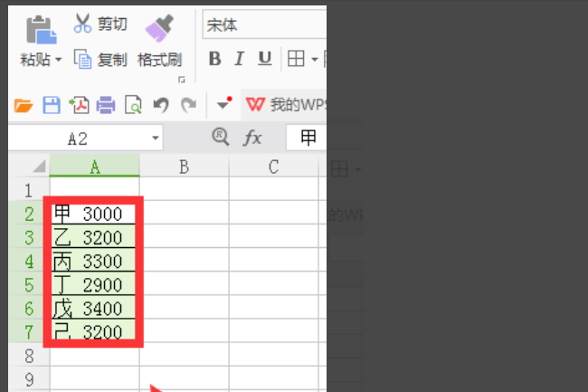Open the fx insert function dialog

click(252, 138)
